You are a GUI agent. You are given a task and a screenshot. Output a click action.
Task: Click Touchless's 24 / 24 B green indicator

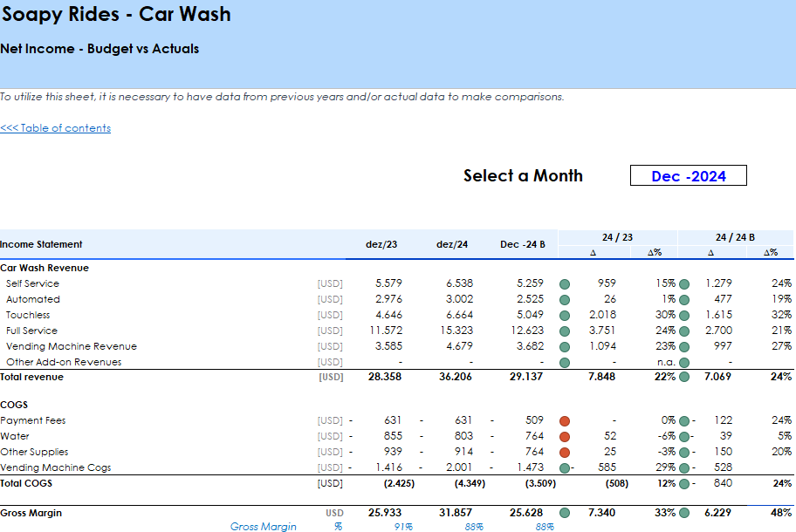click(x=684, y=316)
